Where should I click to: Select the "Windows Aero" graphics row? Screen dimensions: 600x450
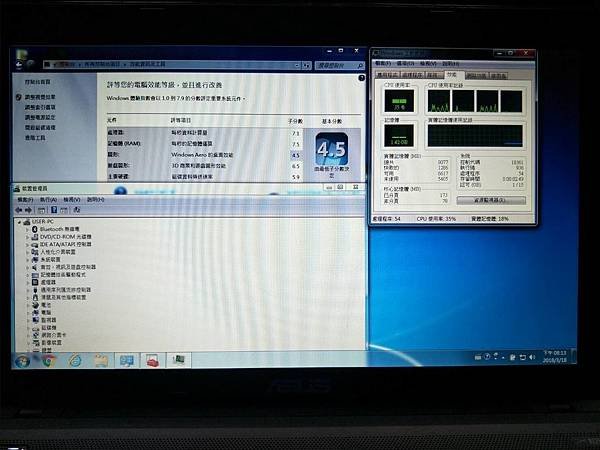coord(204,155)
